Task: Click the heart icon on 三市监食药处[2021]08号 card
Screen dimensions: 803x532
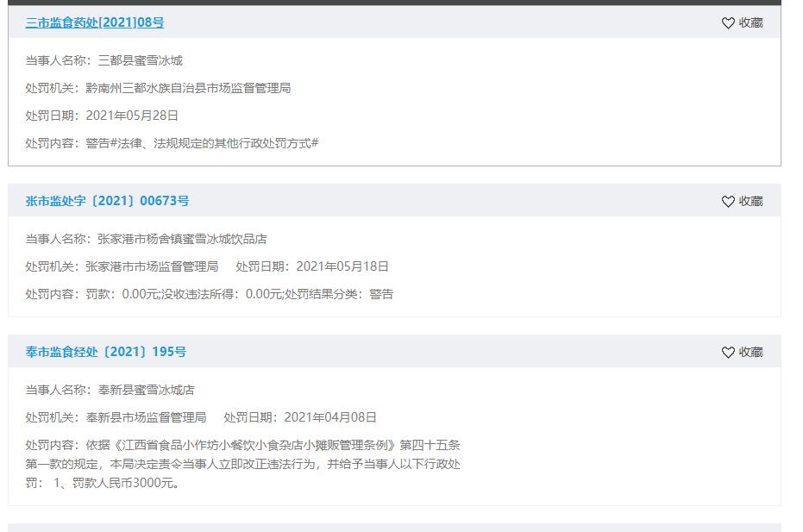Action: pos(728,23)
